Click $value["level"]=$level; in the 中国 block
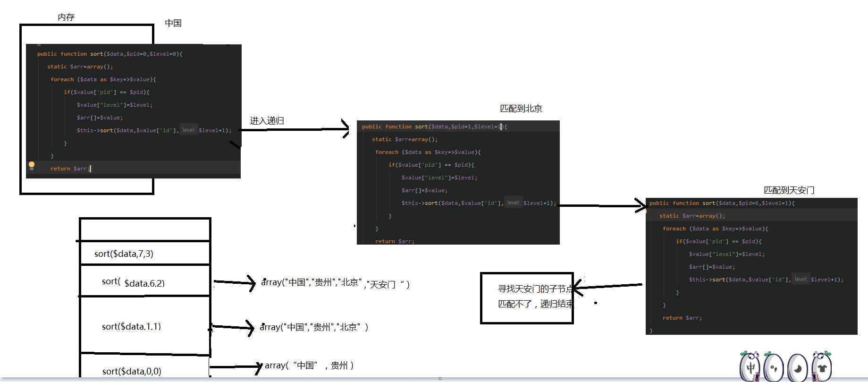Image resolution: width=868 pixels, height=382 pixels. (115, 105)
